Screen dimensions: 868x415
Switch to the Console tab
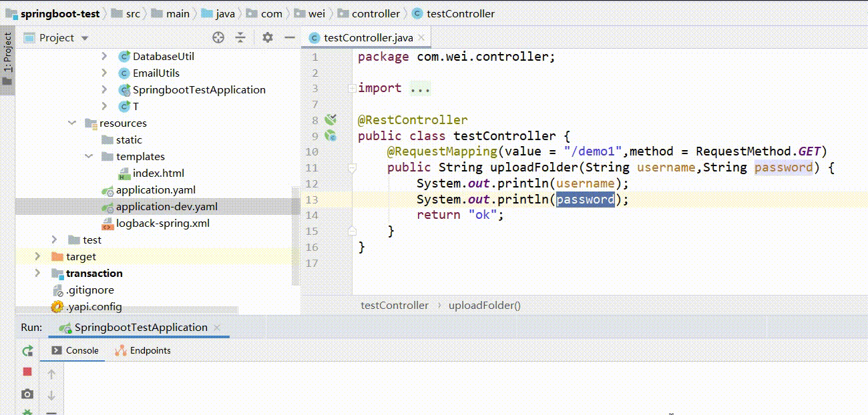75,350
